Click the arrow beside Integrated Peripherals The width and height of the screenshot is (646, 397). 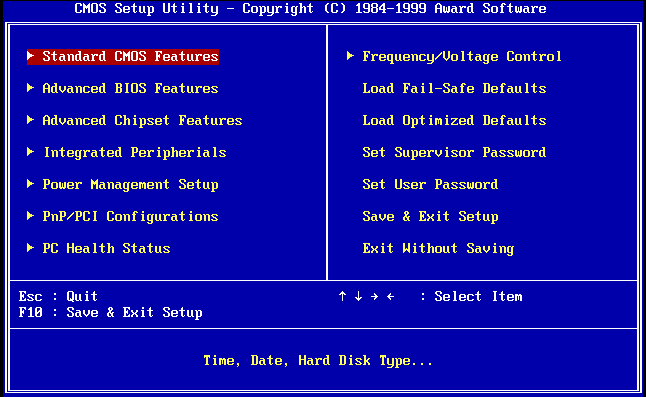pos(30,152)
